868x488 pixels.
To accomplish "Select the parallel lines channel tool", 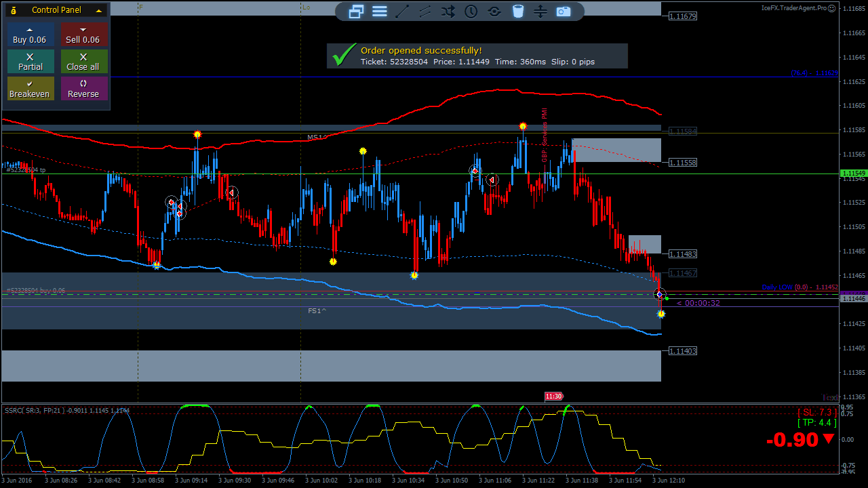I will (425, 12).
